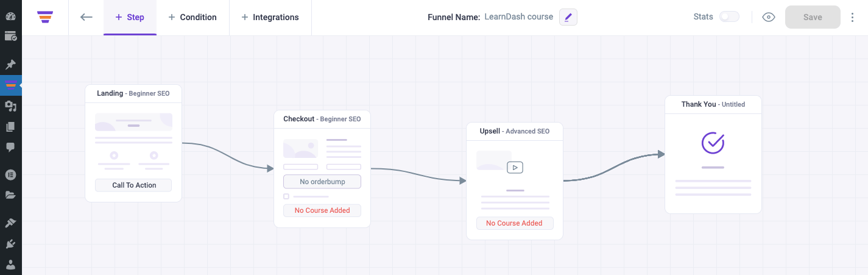Open the Plugins plug sidebar icon
The width and height of the screenshot is (868, 275).
pos(10,244)
